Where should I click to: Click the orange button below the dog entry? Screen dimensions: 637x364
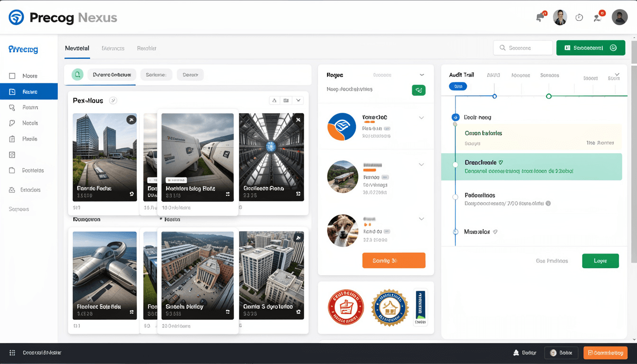tap(393, 260)
